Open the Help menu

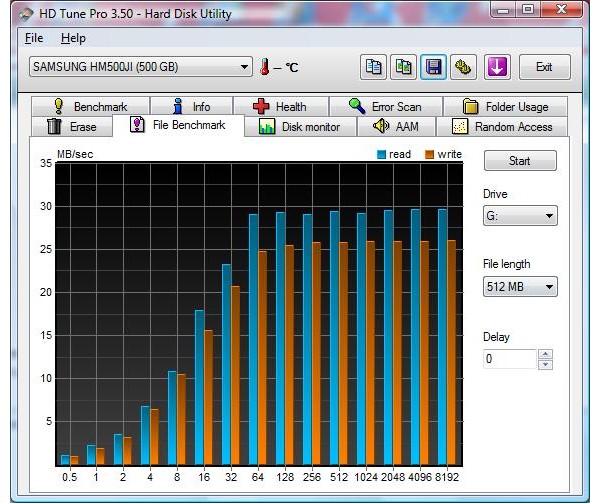tap(73, 38)
